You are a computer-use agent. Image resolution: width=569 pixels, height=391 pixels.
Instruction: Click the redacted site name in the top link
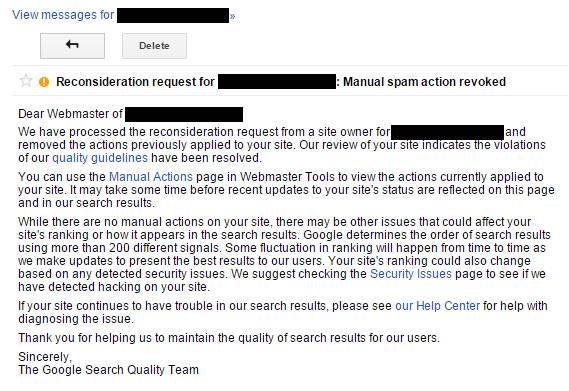(173, 16)
